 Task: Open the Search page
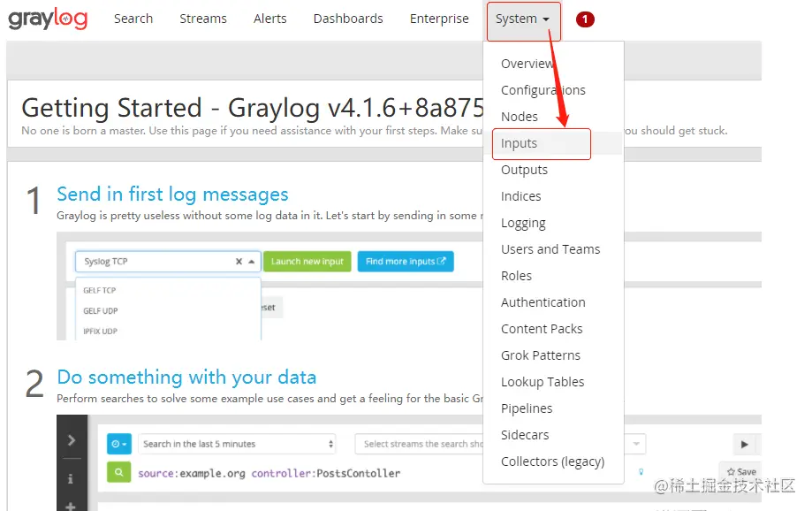[x=133, y=19]
